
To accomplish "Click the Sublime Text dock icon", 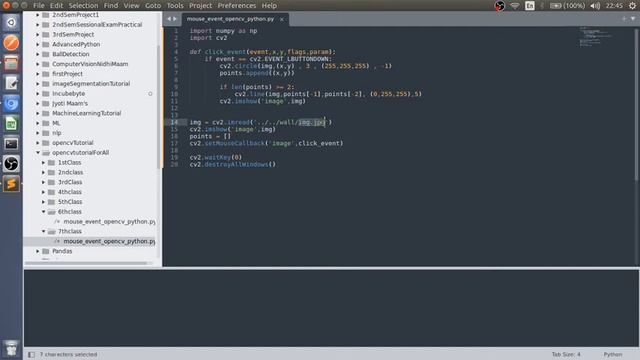I will tap(11, 184).
